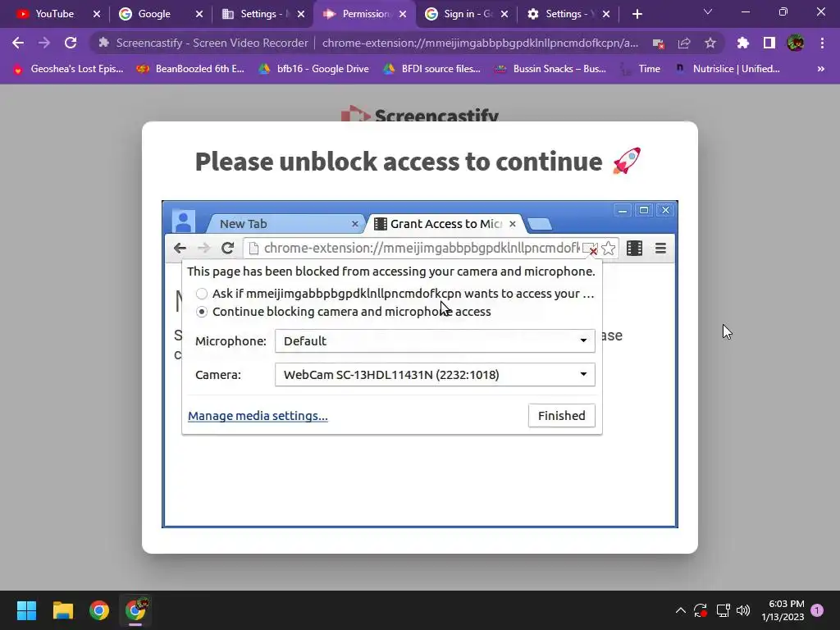Click the illustrated browser reload icon
Image resolution: width=840 pixels, height=630 pixels.
tap(228, 248)
